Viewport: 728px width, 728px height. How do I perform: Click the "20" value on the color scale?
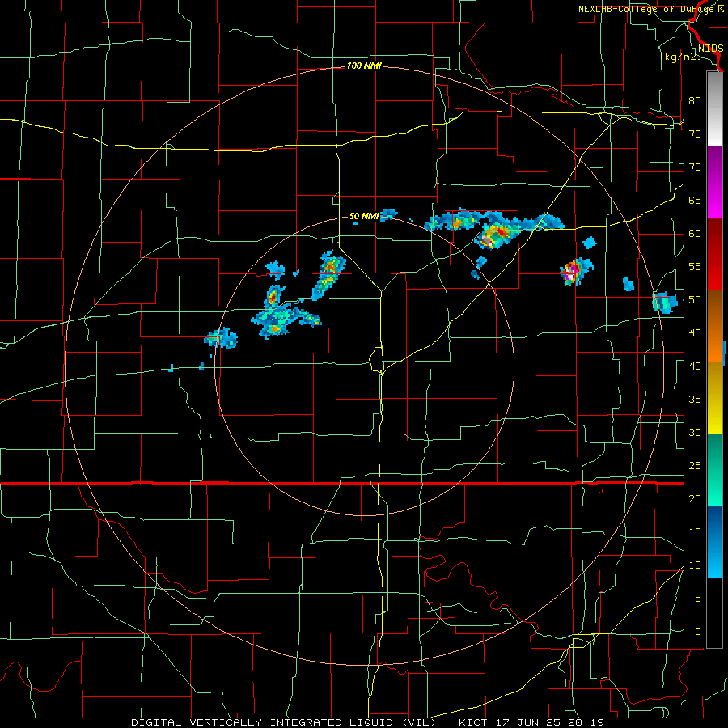pos(695,498)
